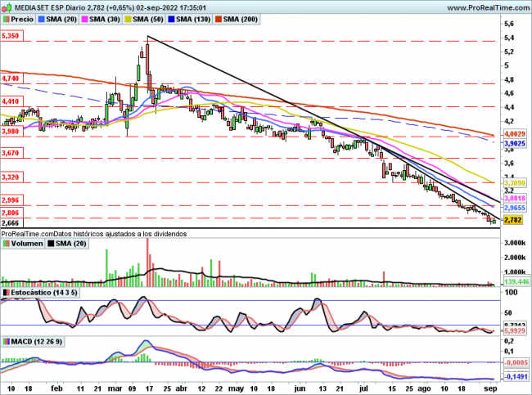Click the Precio candlestick legend icon
Image resolution: width=532 pixels, height=395 pixels.
(7, 20)
